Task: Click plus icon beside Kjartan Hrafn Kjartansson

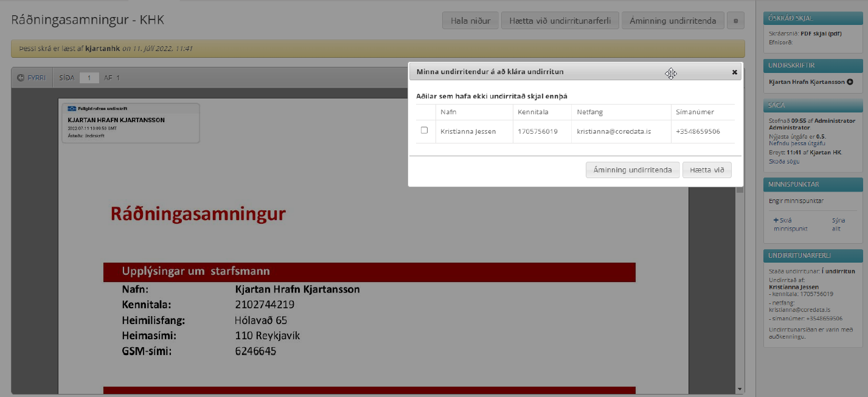Action: (x=850, y=81)
